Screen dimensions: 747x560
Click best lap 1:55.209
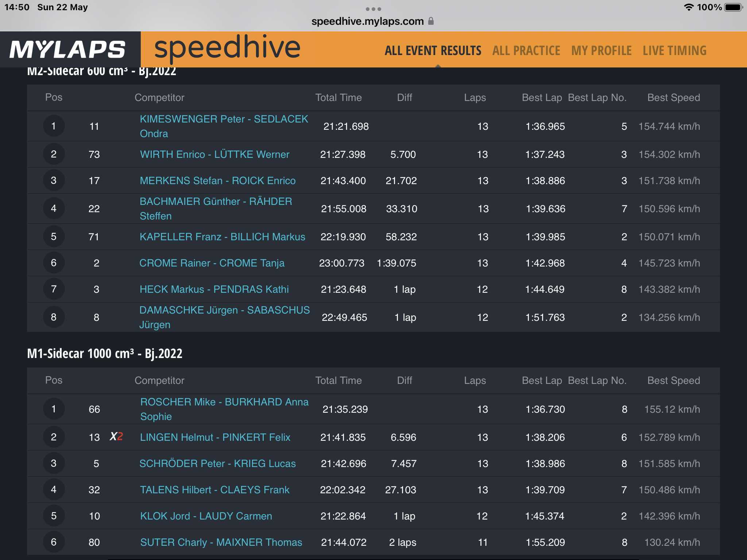pyautogui.click(x=545, y=542)
